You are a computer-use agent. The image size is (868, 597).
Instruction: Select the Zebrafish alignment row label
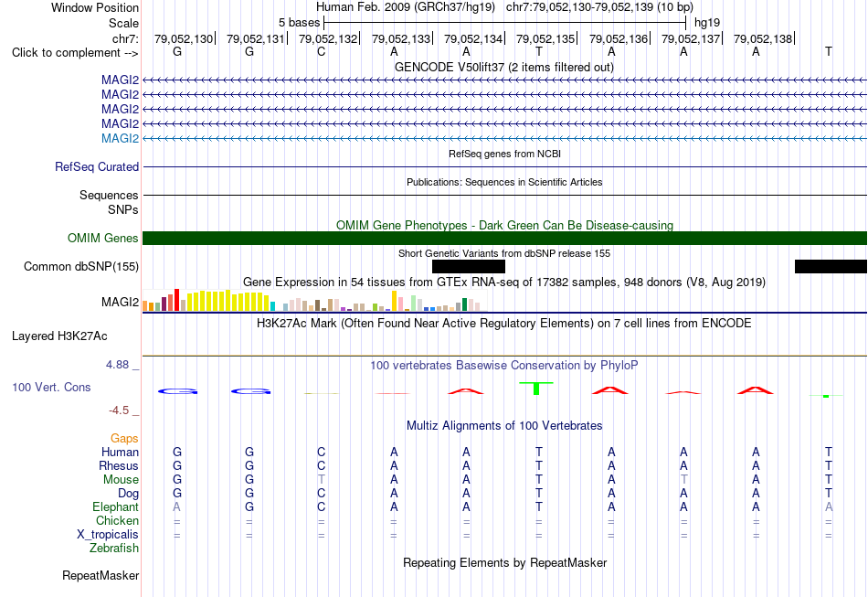114,549
